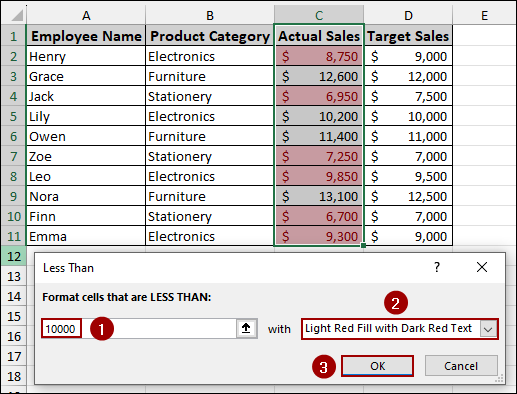517x394 pixels.
Task: Select row 17 header
Action: pos(14,356)
